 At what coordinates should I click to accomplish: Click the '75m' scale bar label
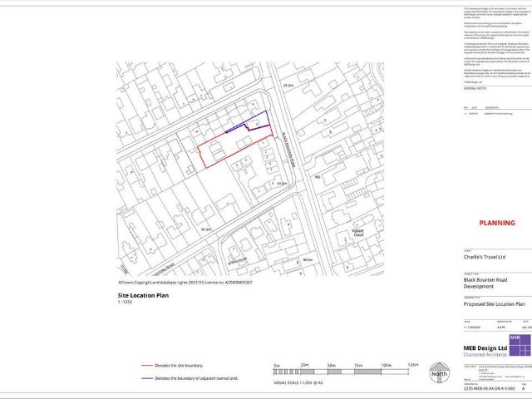pos(358,366)
